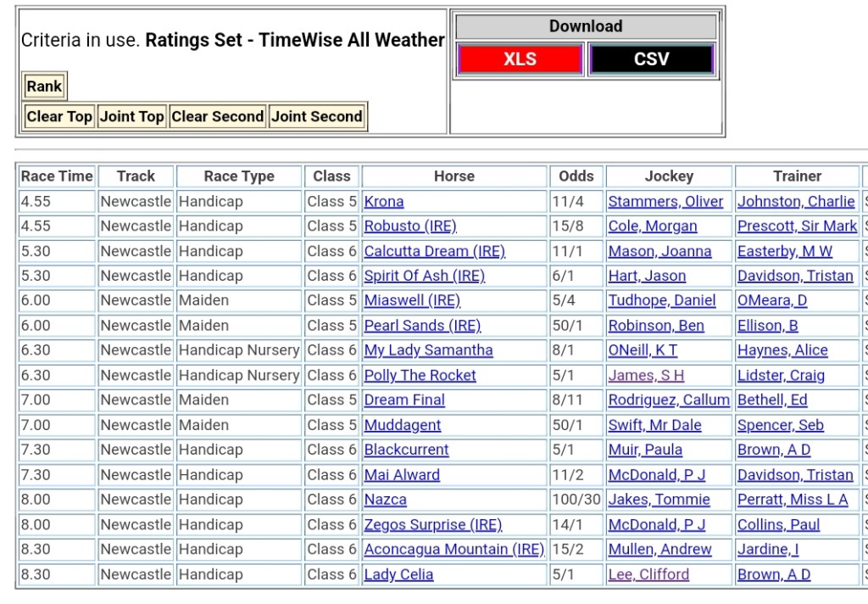Viewport: 868px width, 604px height.
Task: Open Robusto (IRE) horse page
Action: 410,226
